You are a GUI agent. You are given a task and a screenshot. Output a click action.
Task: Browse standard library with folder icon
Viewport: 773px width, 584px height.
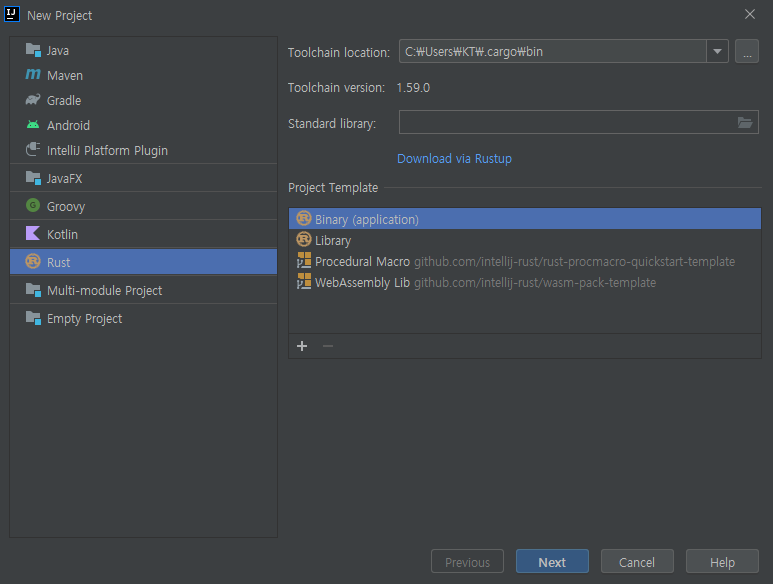(x=745, y=122)
